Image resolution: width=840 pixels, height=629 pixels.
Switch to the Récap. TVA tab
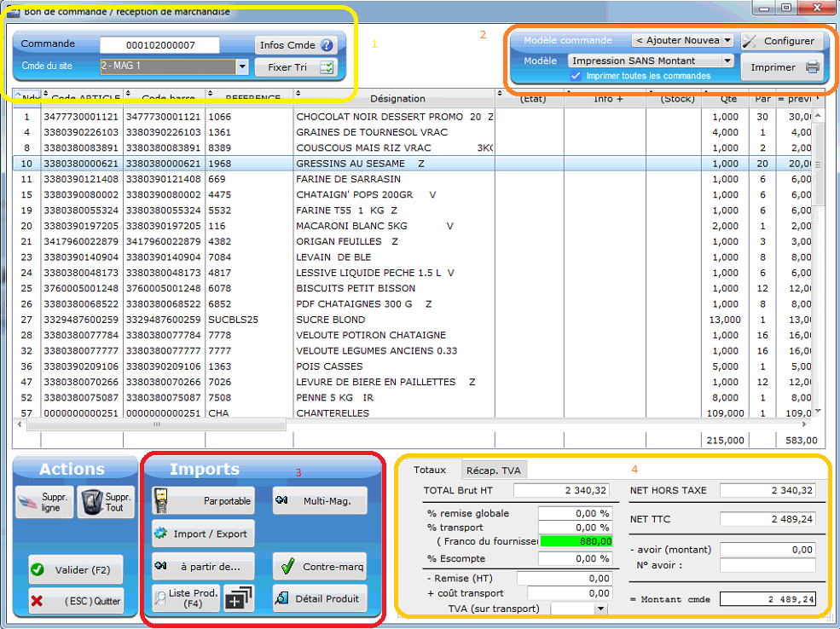[x=495, y=470]
